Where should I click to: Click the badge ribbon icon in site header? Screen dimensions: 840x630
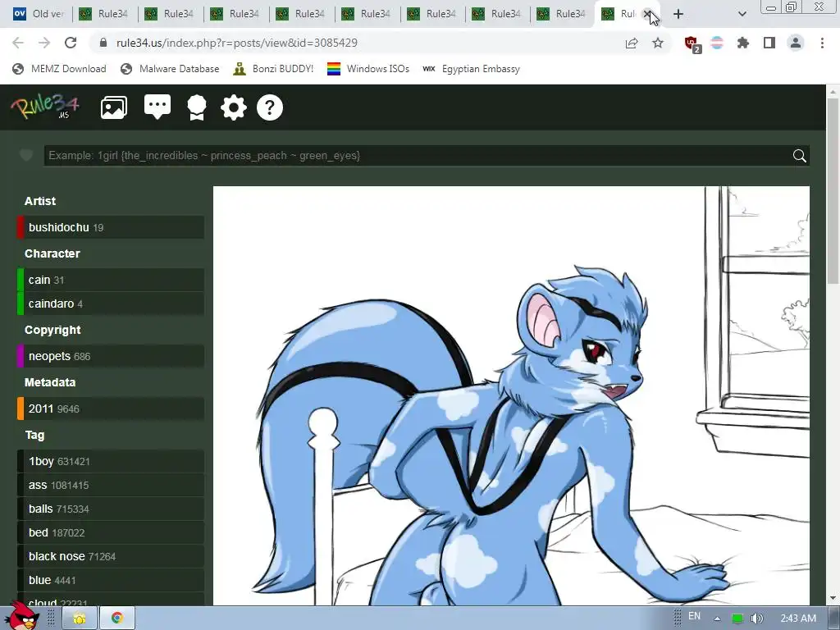197,107
